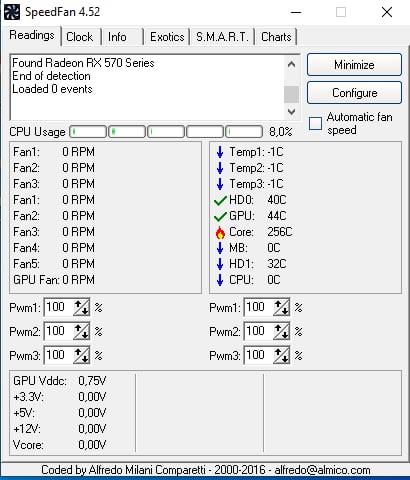The width and height of the screenshot is (410, 480).
Task: Adjust the left Pwm3 spinner arrows
Action: pyautogui.click(x=82, y=355)
